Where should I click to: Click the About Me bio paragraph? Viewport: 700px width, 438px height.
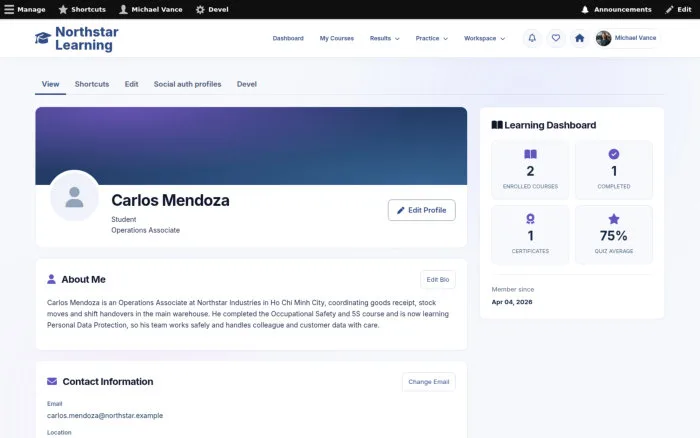(x=248, y=314)
